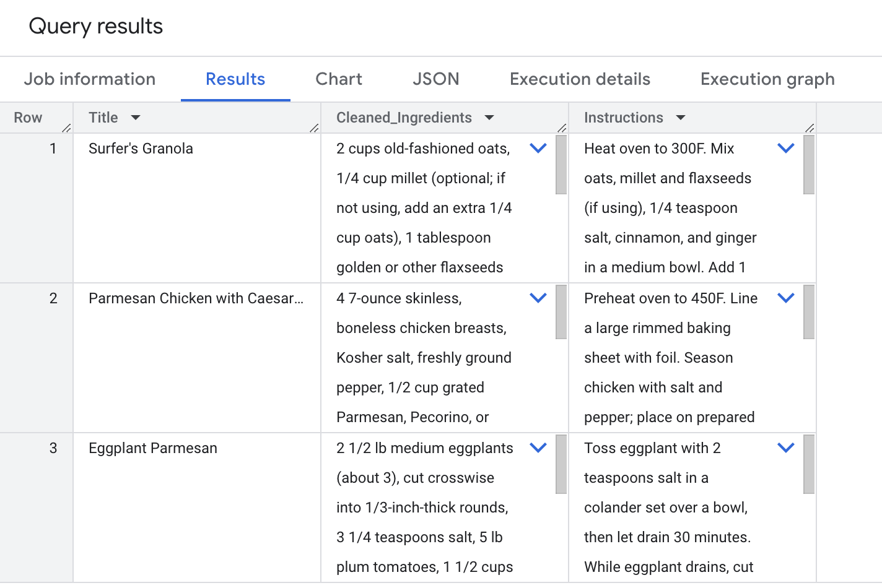Image resolution: width=882 pixels, height=588 pixels.
Task: Expand Parmesan Chicken instructions cell
Action: coord(785,298)
